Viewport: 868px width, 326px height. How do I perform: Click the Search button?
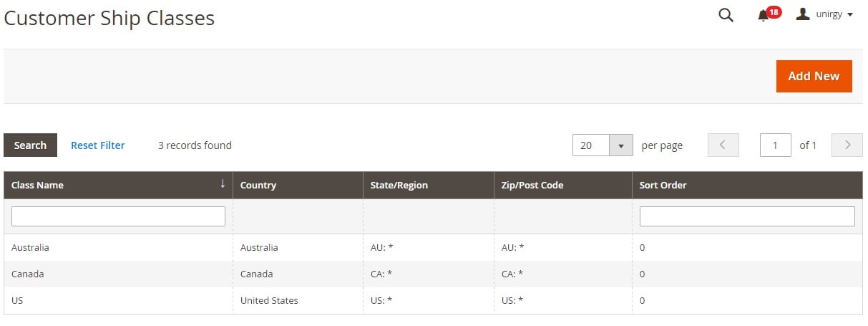(x=30, y=145)
